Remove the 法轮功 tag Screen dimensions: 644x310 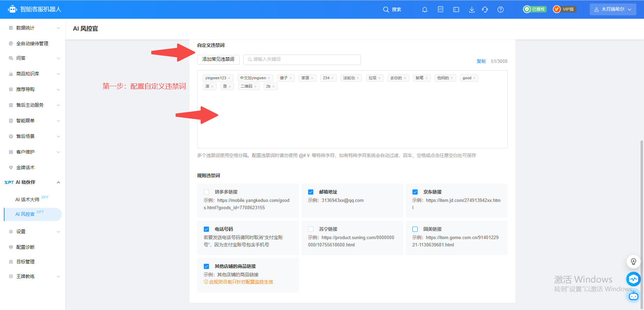tap(358, 78)
